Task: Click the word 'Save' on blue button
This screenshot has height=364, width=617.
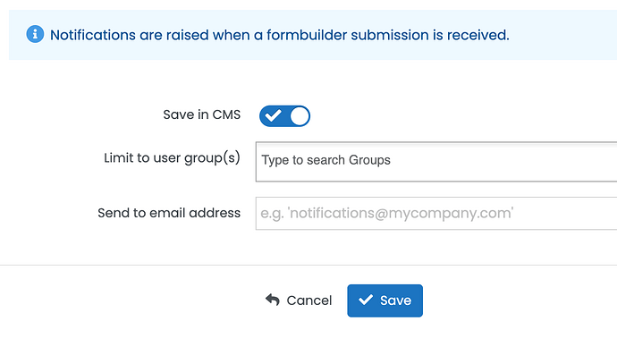Action: click(395, 301)
